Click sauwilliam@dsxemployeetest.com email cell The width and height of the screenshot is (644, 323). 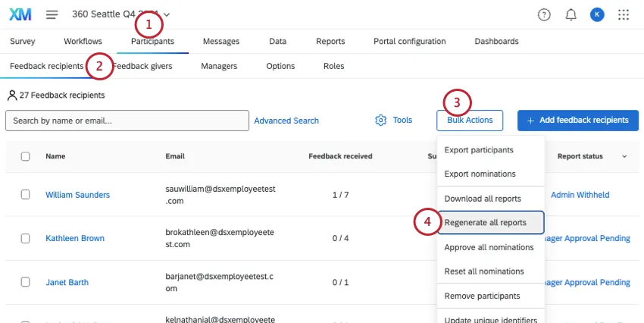click(x=220, y=195)
